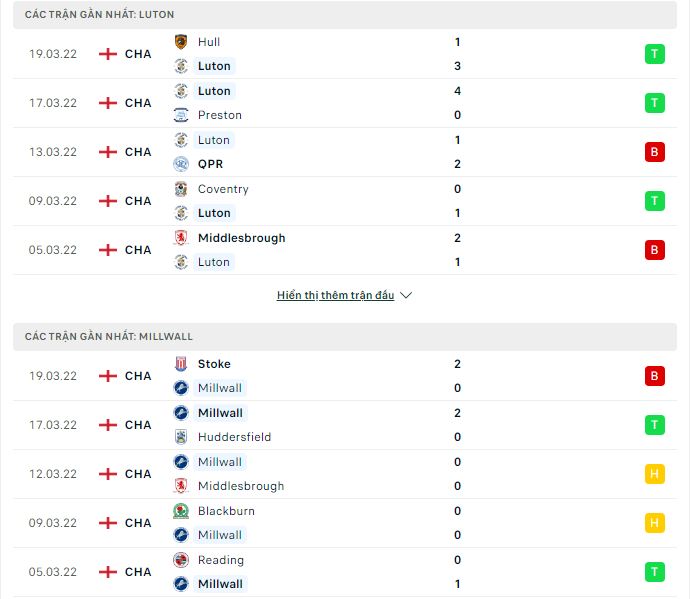The width and height of the screenshot is (690, 599).
Task: Click the Blackburn club crest icon
Action: tap(181, 511)
